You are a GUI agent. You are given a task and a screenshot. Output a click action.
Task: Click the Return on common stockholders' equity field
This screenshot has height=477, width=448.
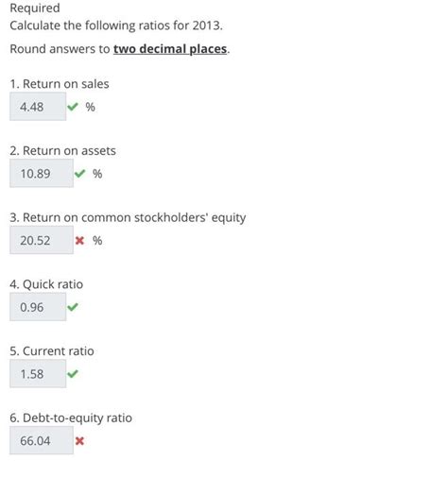tap(42, 240)
